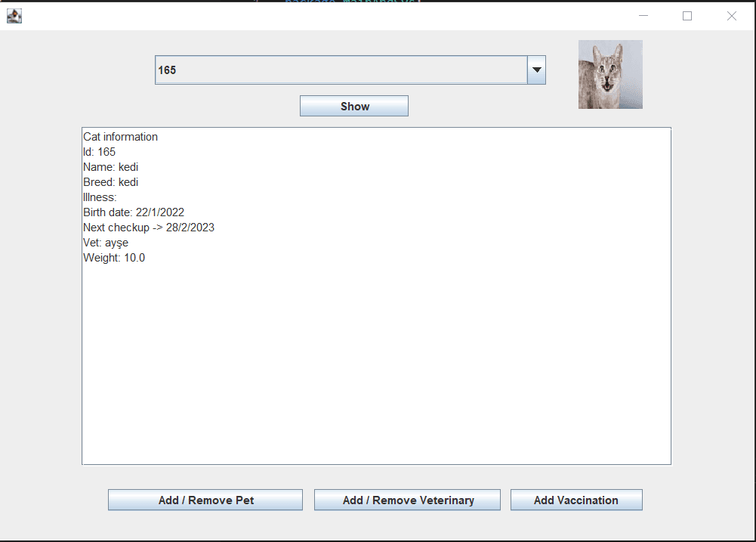Open Add / Remove Pet

[x=205, y=500]
